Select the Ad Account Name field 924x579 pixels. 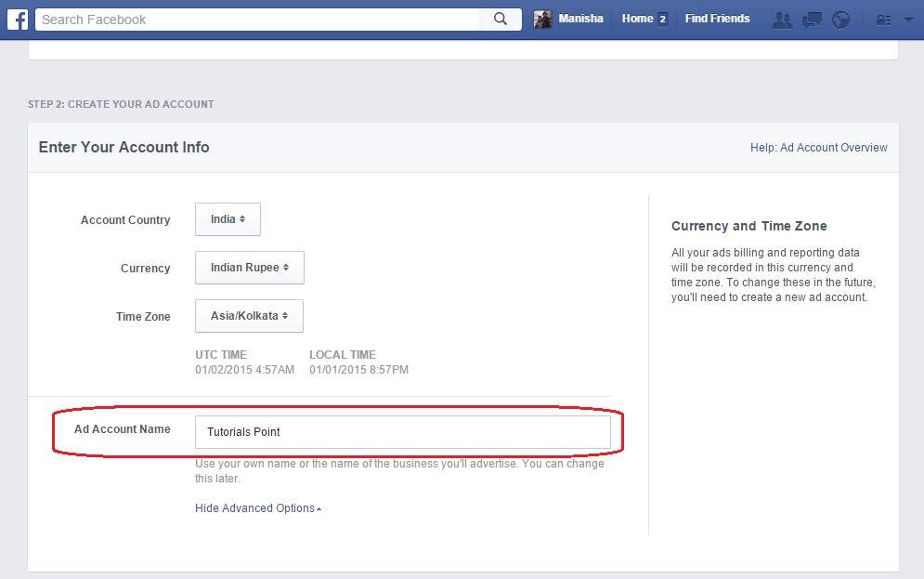click(x=403, y=432)
